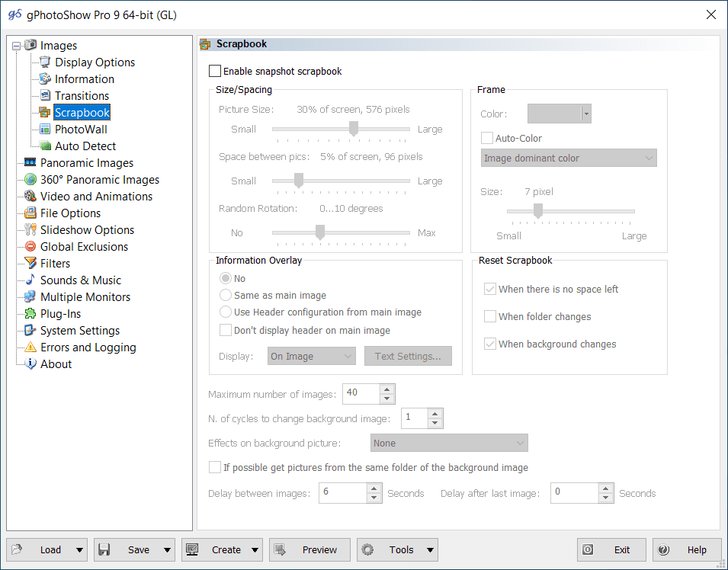Click the Plug-Ins puzzle piece icon
The image size is (728, 570).
tap(30, 313)
